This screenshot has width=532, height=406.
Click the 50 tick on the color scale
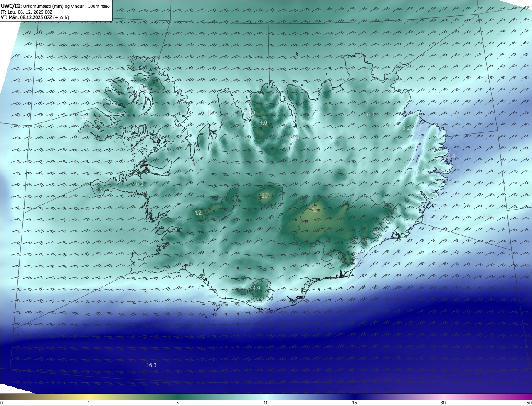[x=529, y=403]
